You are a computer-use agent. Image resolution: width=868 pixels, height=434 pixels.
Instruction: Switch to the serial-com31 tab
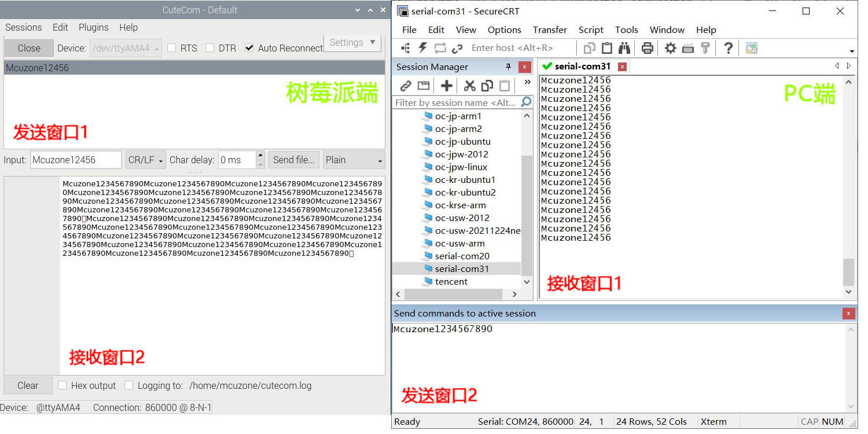[x=582, y=67]
